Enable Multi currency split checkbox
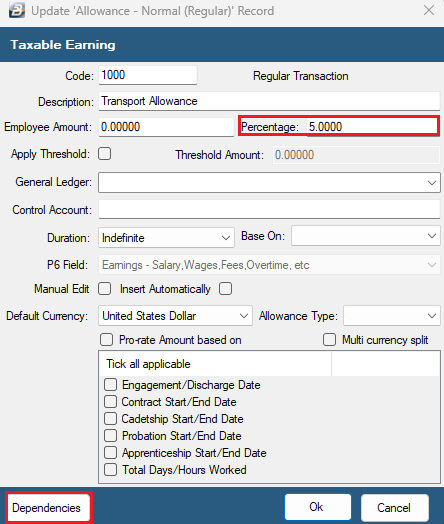The width and height of the screenshot is (444, 524). point(329,340)
